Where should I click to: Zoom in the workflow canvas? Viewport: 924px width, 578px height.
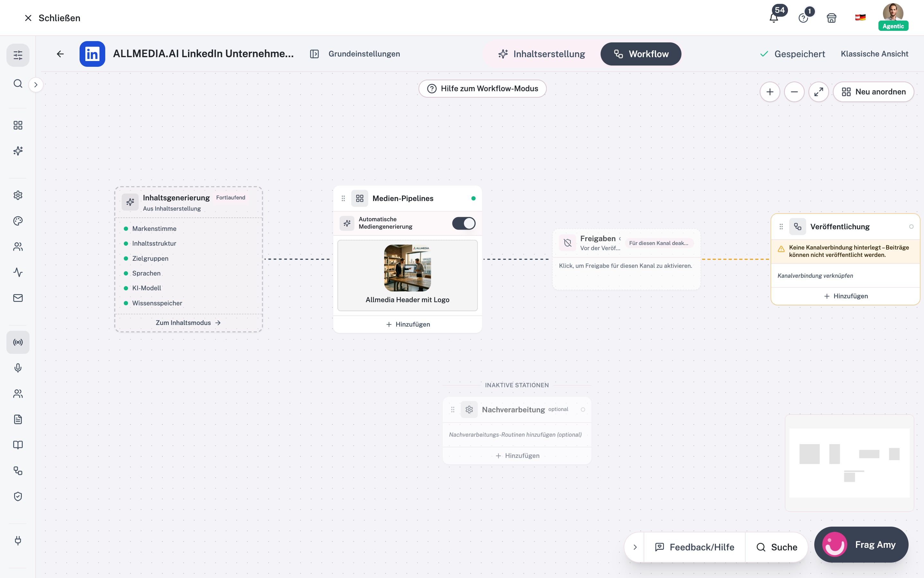[770, 92]
